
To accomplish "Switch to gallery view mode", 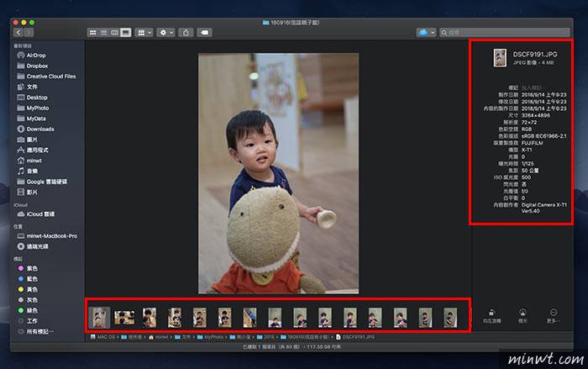I will (126, 32).
